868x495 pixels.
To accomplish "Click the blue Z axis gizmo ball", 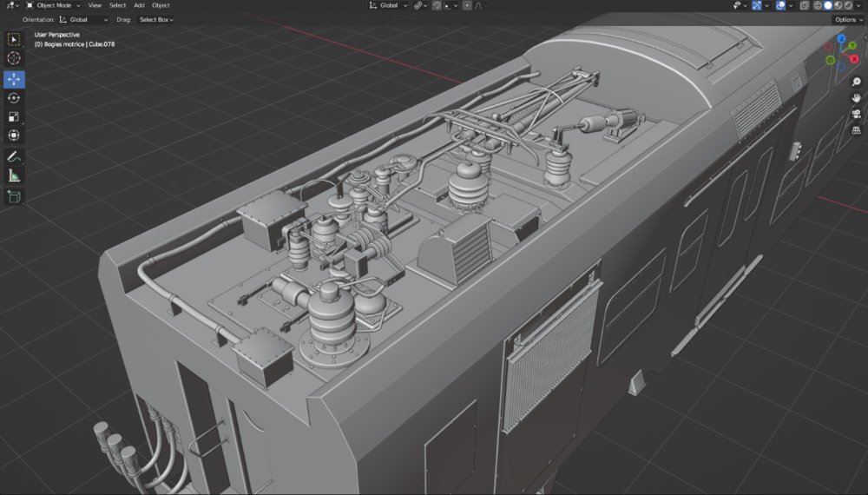I will pos(841,40).
